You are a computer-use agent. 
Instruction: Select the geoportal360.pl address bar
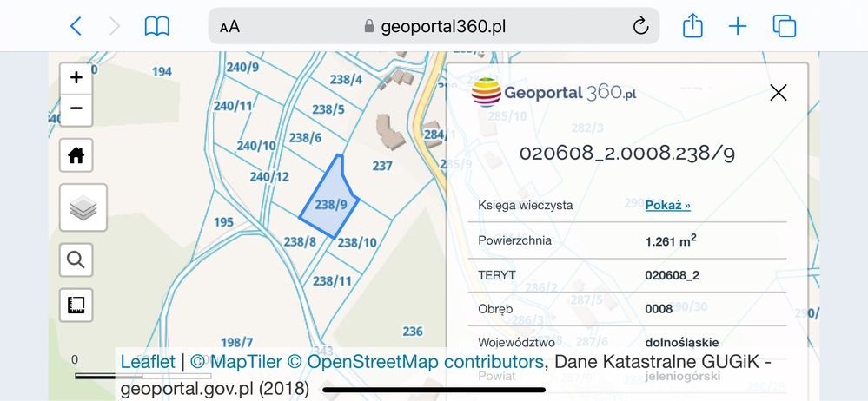(x=434, y=26)
